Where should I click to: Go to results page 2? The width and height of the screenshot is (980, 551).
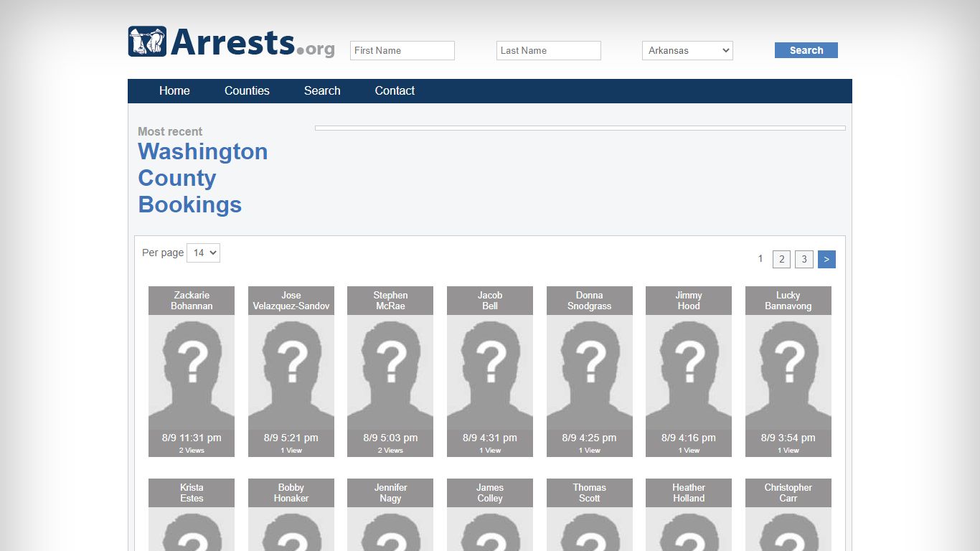point(782,259)
